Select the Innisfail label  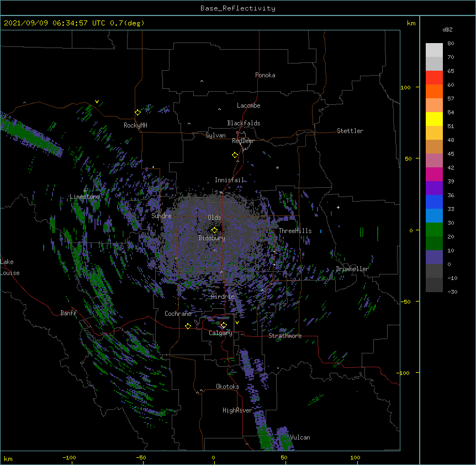click(229, 180)
